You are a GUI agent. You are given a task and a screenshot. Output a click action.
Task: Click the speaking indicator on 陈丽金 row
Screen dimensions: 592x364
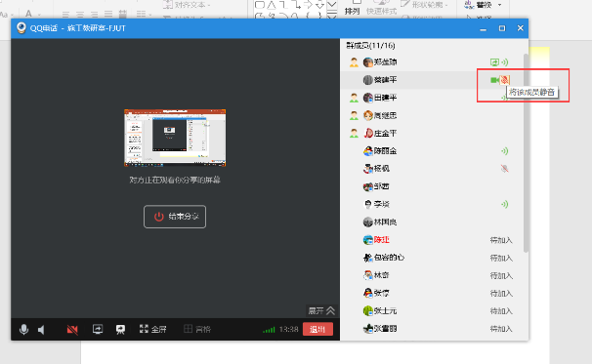click(505, 151)
